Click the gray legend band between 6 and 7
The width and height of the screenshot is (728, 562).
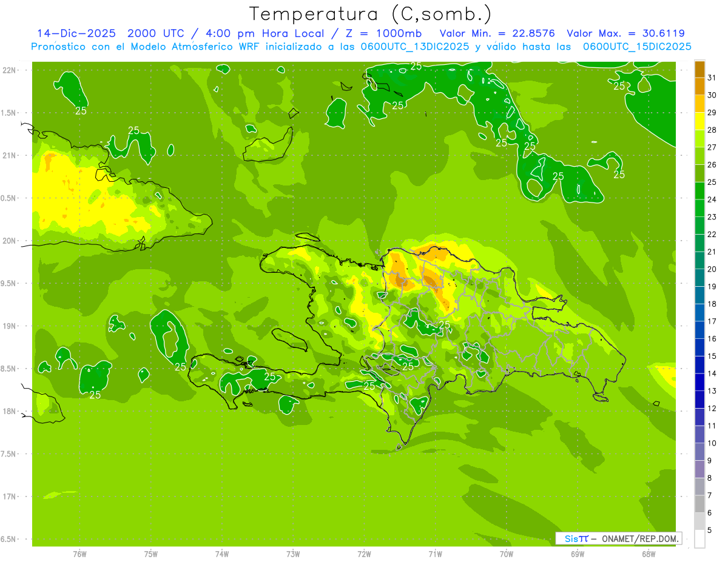tap(699, 504)
